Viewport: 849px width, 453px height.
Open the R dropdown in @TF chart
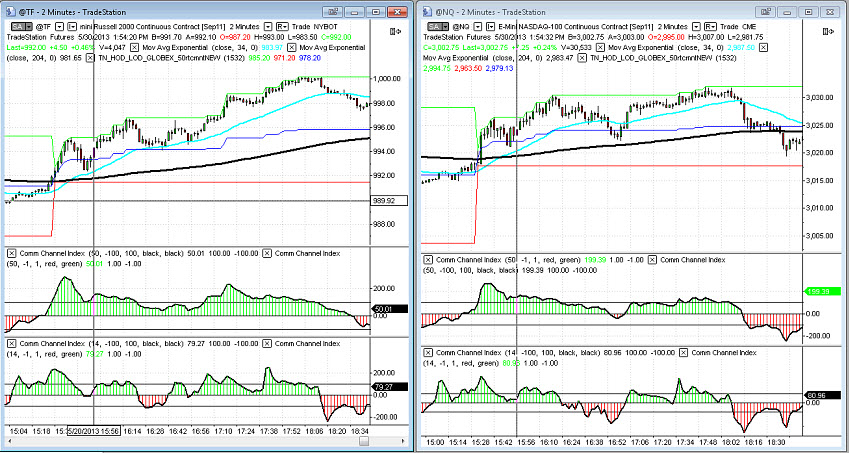tap(283, 27)
